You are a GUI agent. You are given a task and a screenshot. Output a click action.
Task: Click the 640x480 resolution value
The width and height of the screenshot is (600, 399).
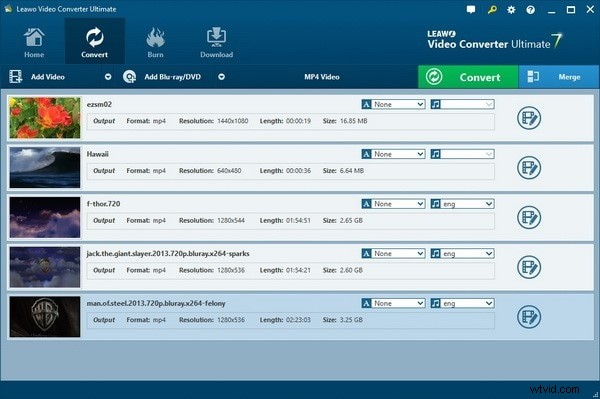(x=229, y=171)
